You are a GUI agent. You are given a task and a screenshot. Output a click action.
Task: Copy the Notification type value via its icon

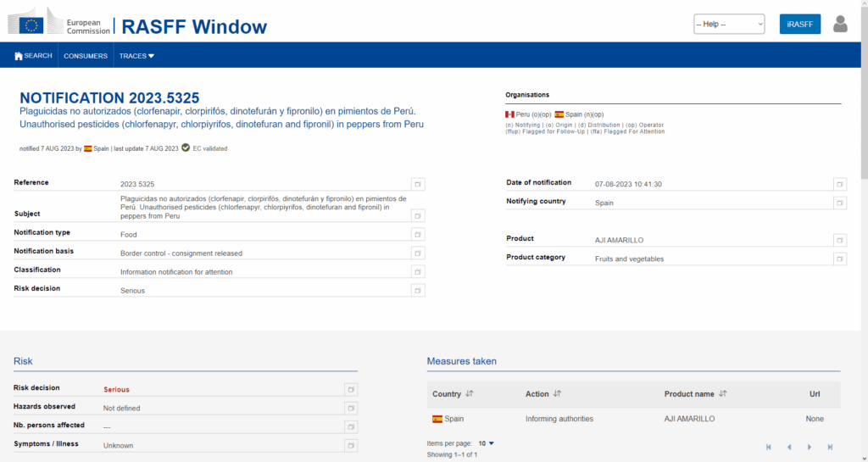pyautogui.click(x=418, y=235)
